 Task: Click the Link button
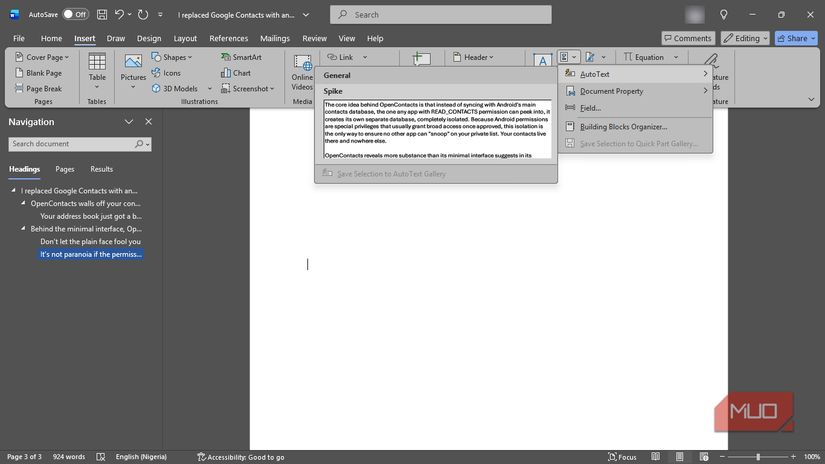[x=341, y=57]
